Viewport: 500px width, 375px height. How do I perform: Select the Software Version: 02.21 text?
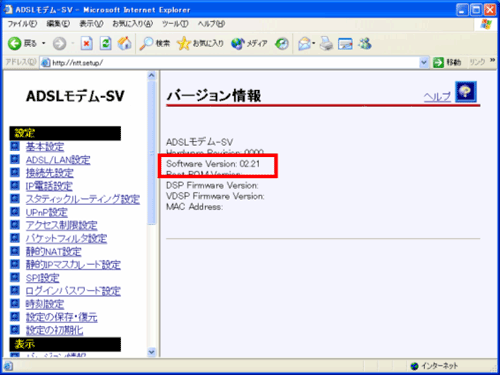coord(213,164)
